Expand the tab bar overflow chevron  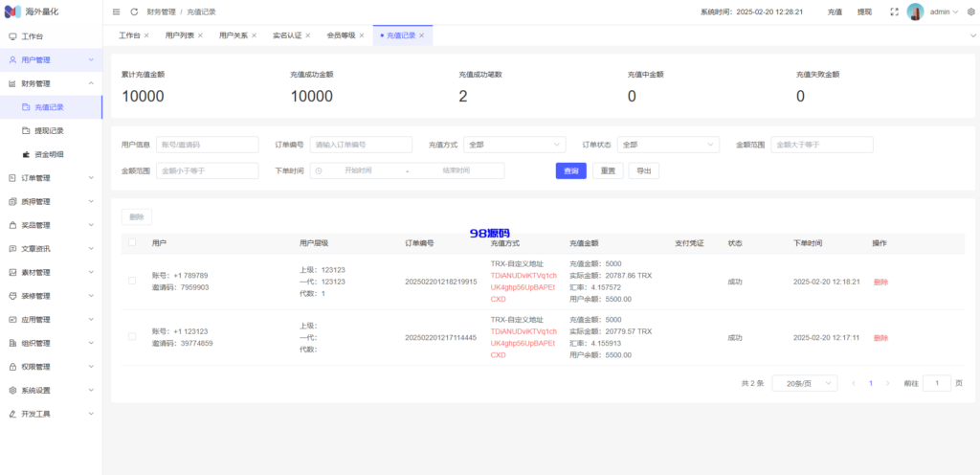972,35
